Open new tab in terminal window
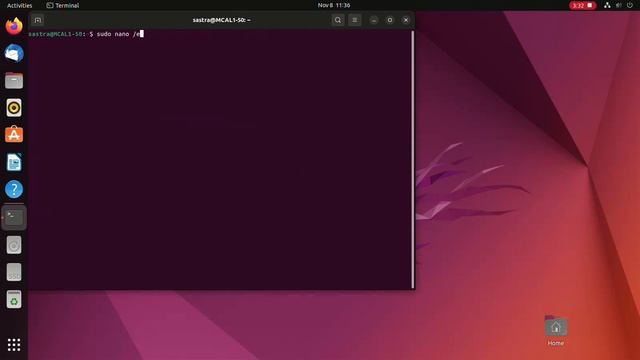This screenshot has height=360, width=640. coord(38,20)
